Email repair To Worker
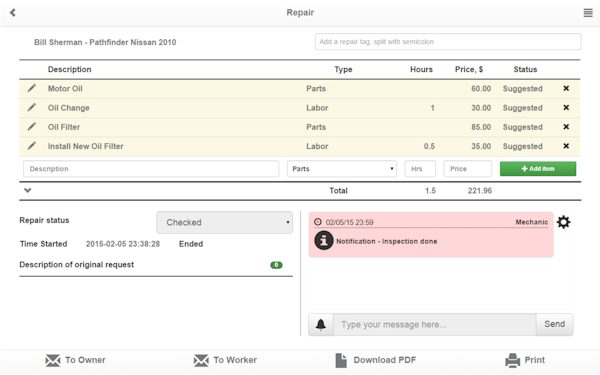This screenshot has width=600, height=375. click(225, 360)
